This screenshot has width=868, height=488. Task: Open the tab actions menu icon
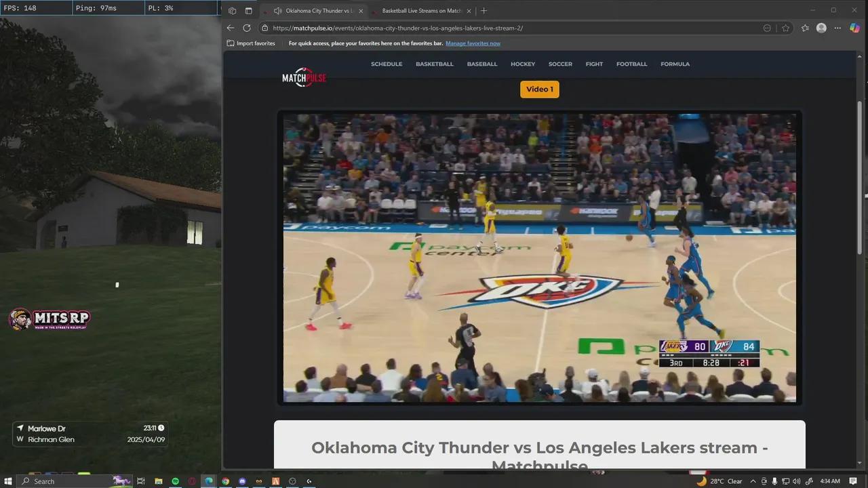click(x=248, y=11)
